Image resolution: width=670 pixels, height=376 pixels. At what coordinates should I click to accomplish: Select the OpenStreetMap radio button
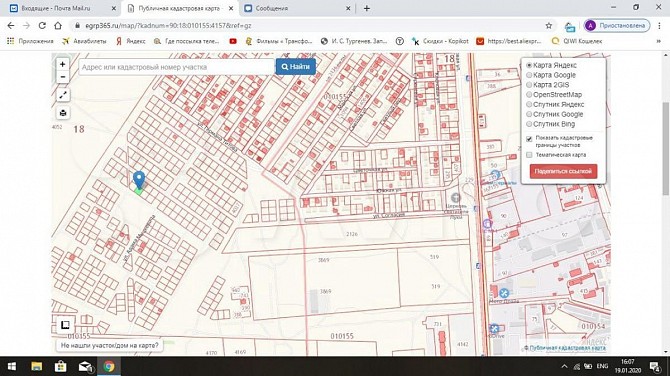click(529, 94)
